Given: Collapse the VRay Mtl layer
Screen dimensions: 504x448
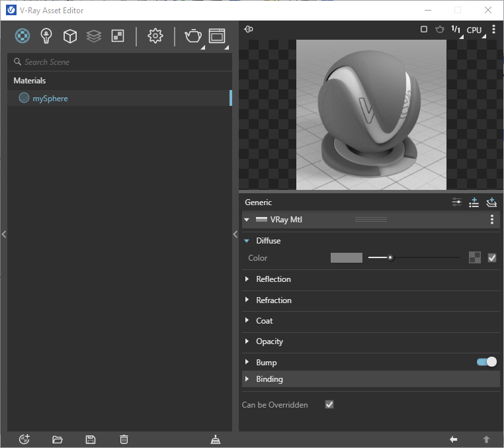Looking at the screenshot, I should point(247,220).
